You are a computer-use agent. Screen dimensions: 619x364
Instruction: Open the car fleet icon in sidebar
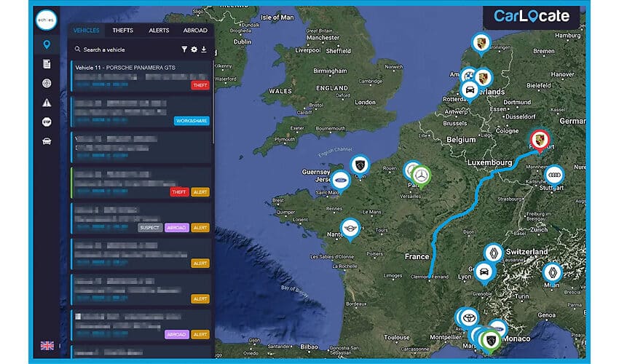point(47,141)
